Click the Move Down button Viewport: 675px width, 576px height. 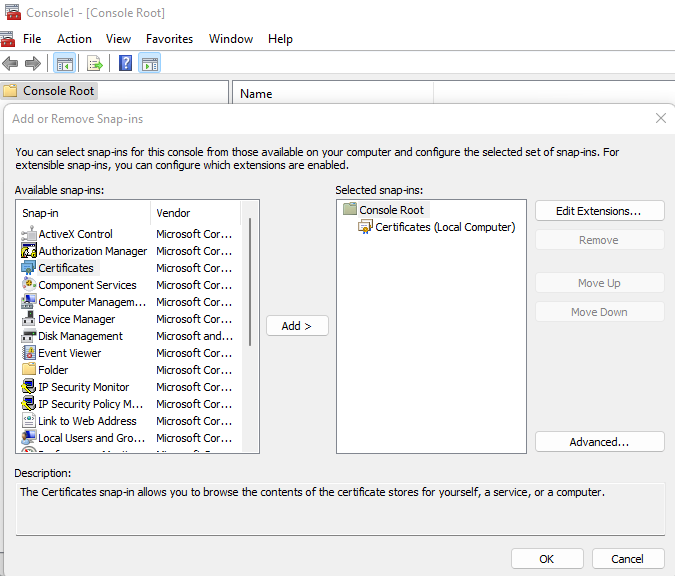coord(600,312)
